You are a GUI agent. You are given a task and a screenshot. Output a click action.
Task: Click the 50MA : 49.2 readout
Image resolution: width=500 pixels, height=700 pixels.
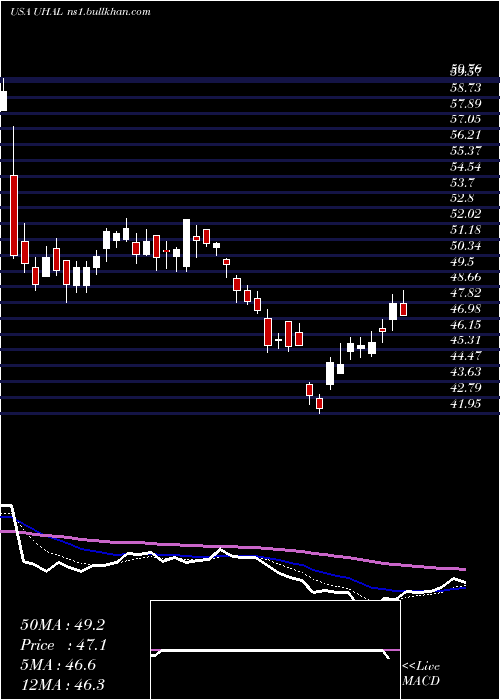click(62, 625)
